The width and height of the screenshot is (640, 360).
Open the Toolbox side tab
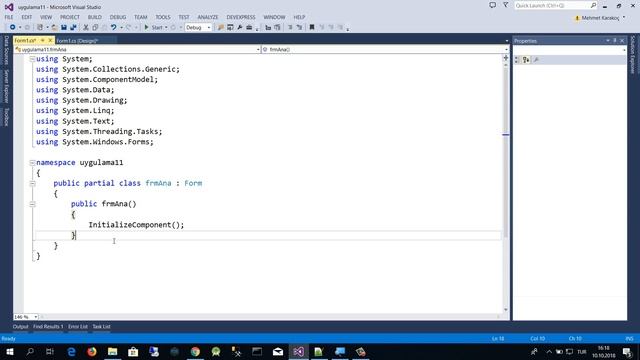point(6,117)
